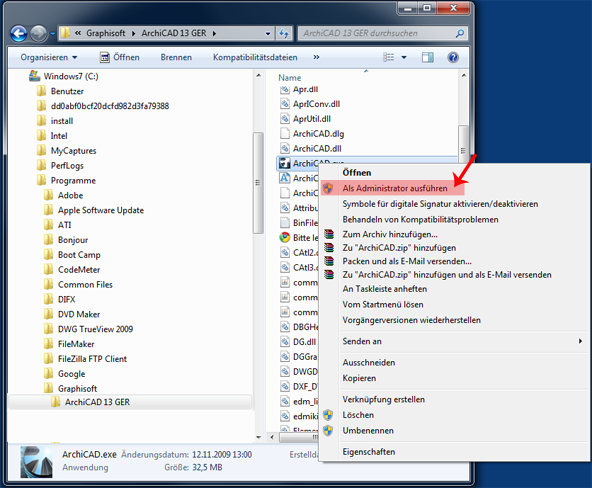Image resolution: width=592 pixels, height=488 pixels.
Task: Click the folder icon of Adobe
Action: pos(48,195)
